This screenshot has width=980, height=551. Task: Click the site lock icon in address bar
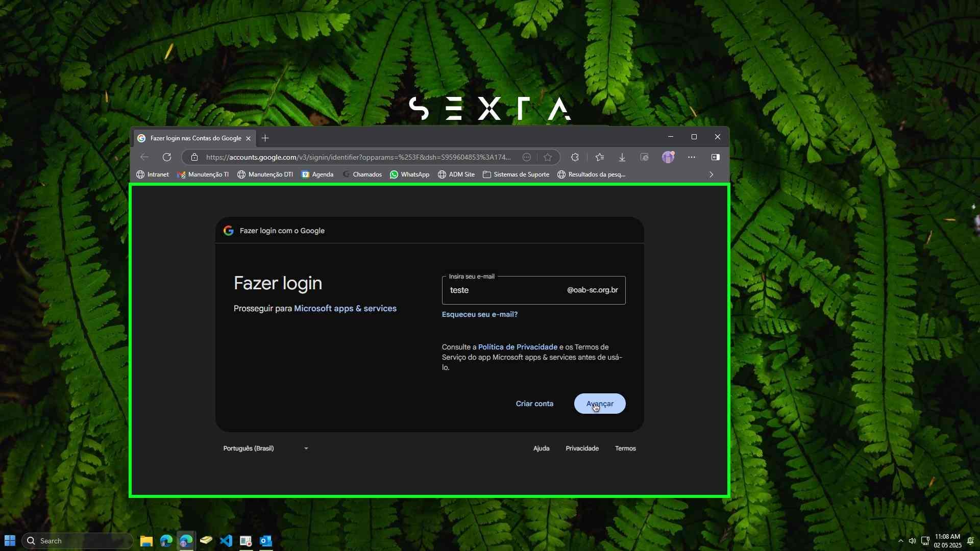coord(194,157)
